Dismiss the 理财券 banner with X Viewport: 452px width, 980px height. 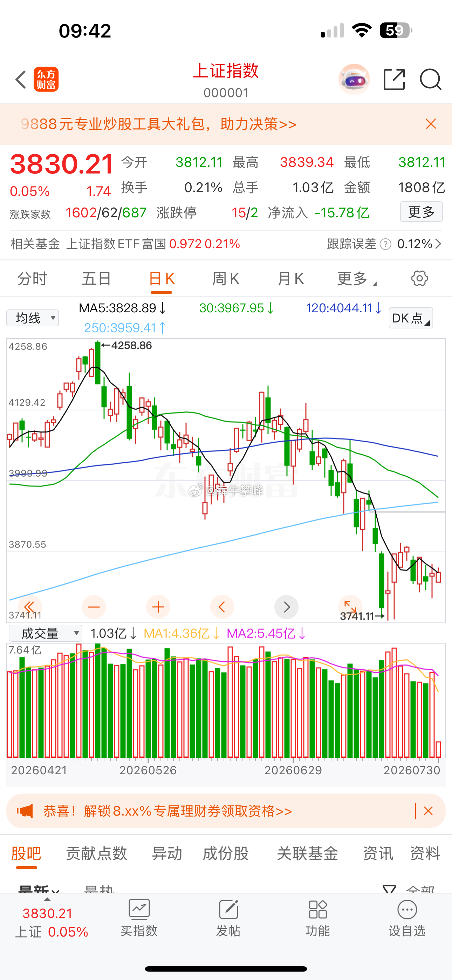click(428, 811)
